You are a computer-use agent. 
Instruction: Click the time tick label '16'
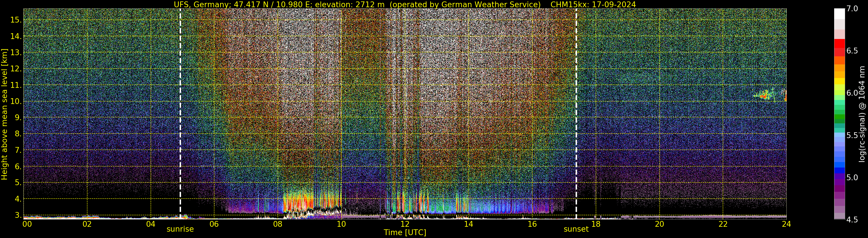532,224
